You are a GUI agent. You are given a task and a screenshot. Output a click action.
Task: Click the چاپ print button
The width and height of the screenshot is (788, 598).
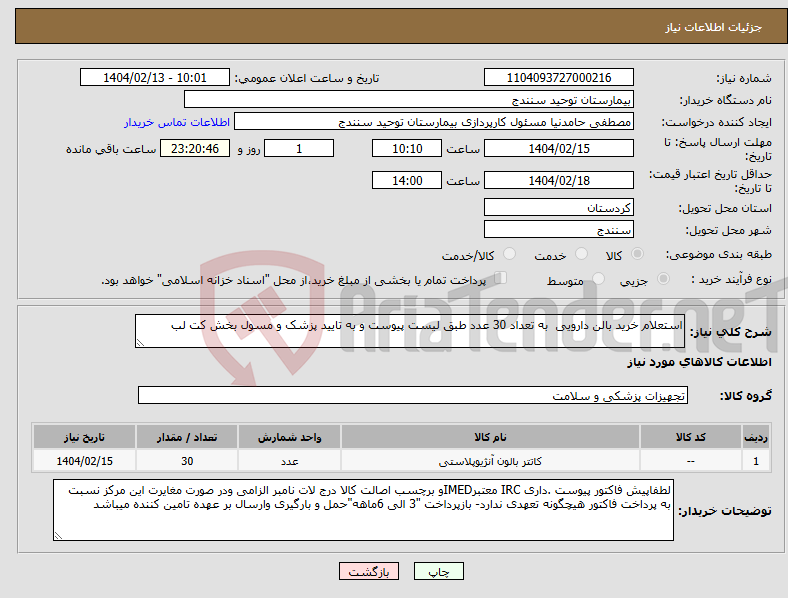(x=439, y=571)
